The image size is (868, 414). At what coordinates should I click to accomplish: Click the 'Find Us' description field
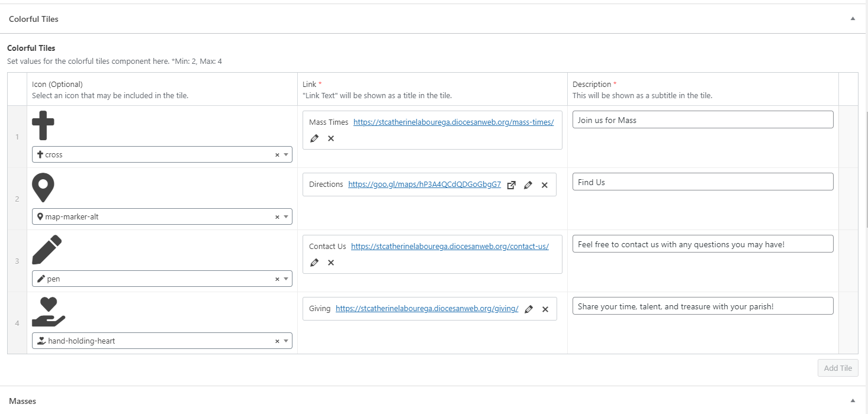702,182
